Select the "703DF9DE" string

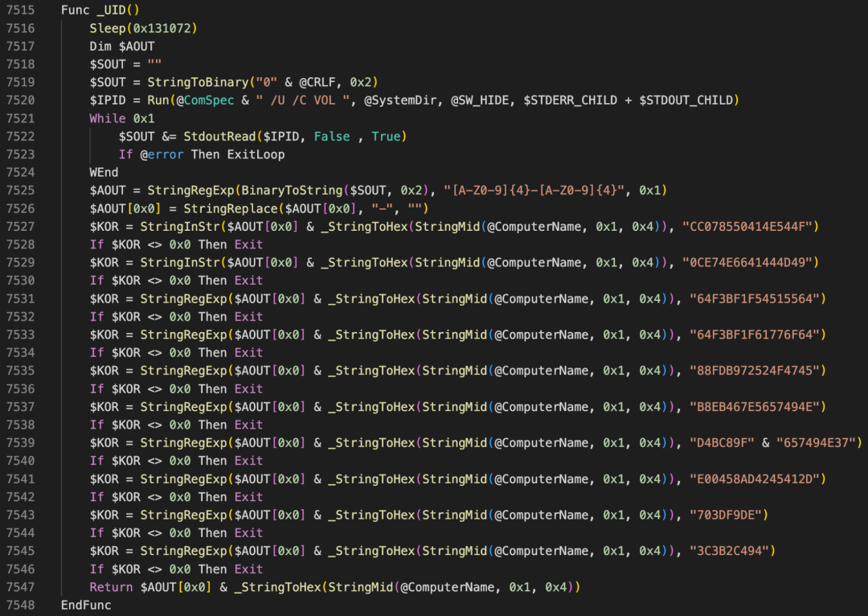pyautogui.click(x=725, y=515)
